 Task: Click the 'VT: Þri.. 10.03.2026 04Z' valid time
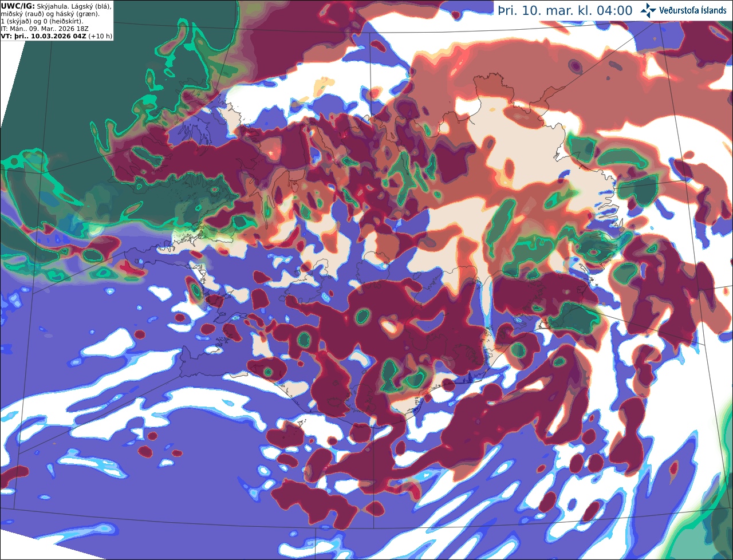[44, 36]
